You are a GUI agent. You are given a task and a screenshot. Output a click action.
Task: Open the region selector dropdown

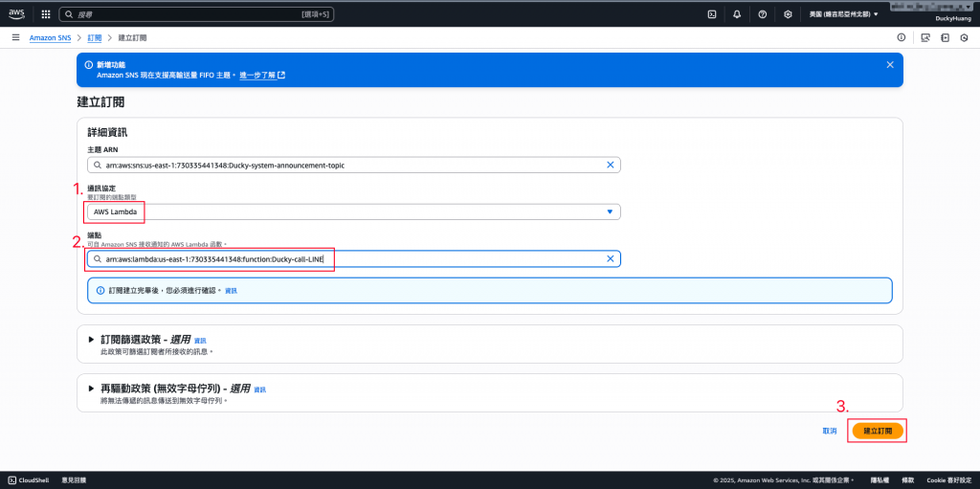[x=844, y=13]
